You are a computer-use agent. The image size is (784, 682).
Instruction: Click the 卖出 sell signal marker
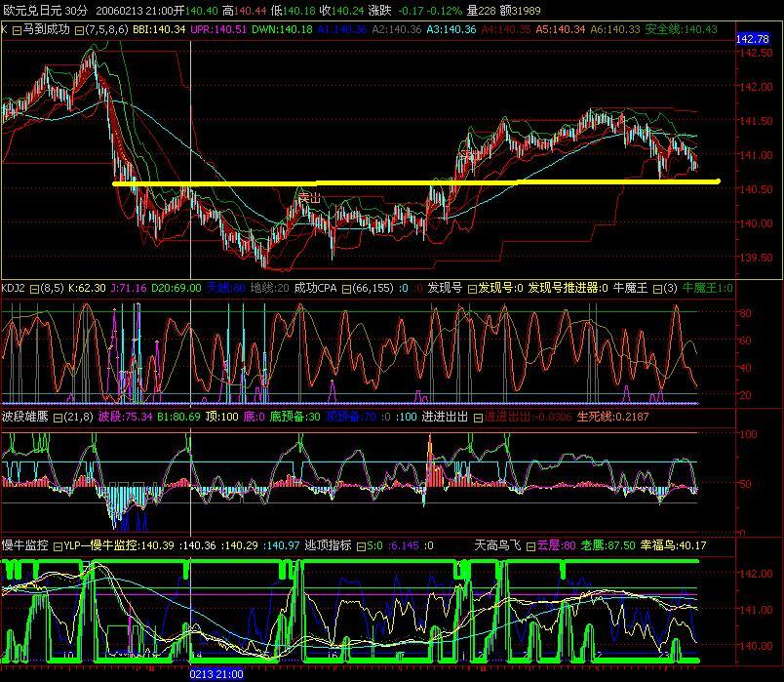pos(309,199)
